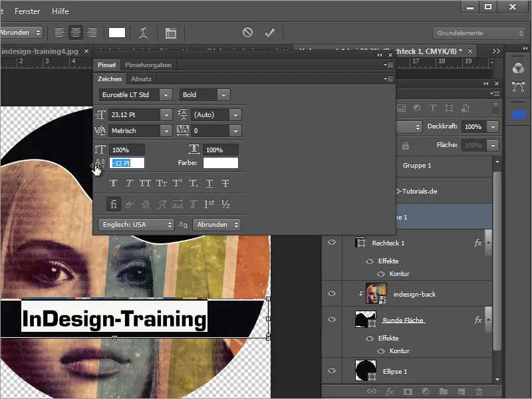
Task: Click the white Farbe color swatch
Action: tap(220, 163)
